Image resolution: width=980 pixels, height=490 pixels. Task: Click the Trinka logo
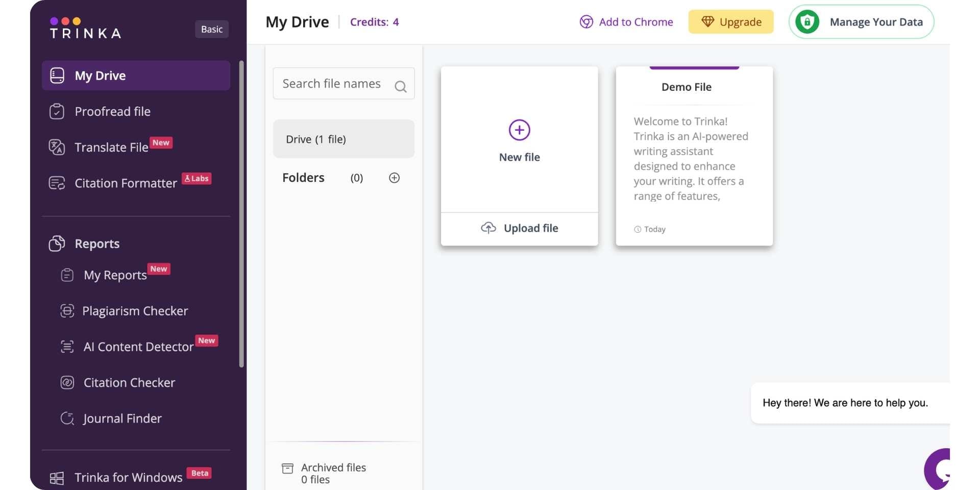click(85, 29)
